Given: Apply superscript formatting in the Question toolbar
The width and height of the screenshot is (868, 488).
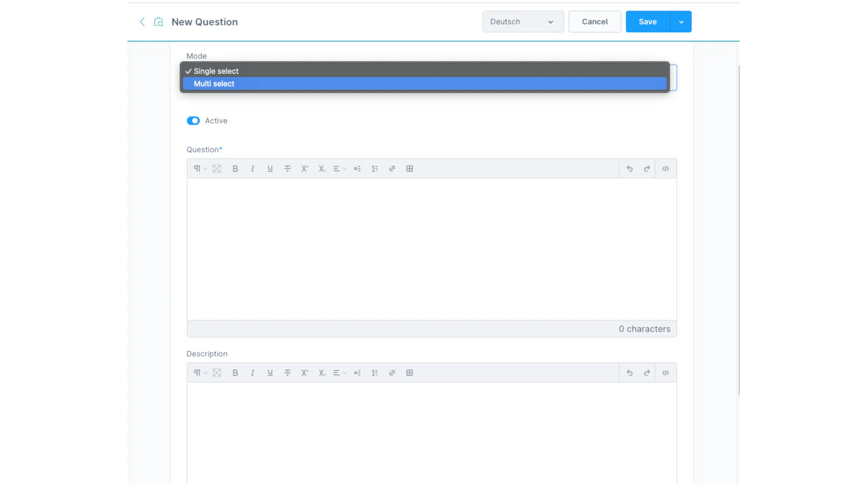Looking at the screenshot, I should [x=304, y=168].
